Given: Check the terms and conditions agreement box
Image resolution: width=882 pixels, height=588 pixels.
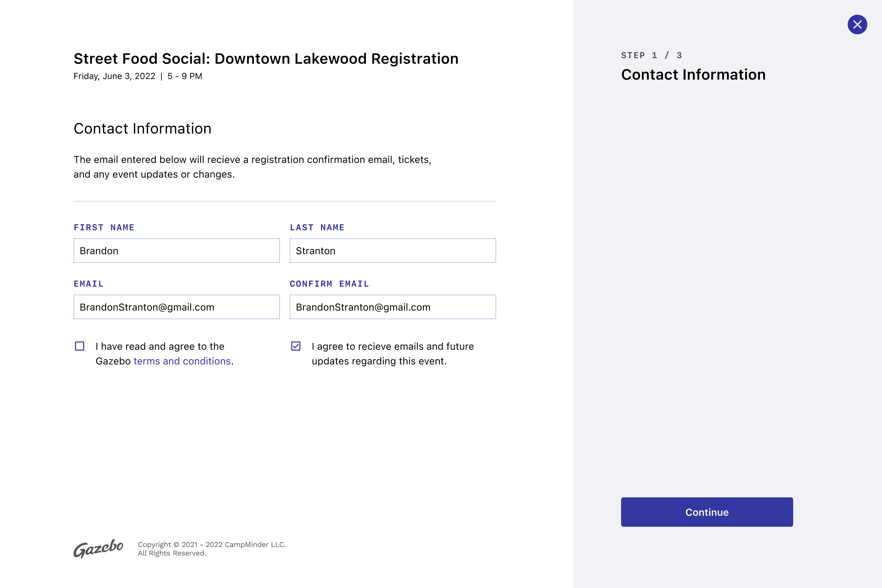Looking at the screenshot, I should pyautogui.click(x=80, y=346).
